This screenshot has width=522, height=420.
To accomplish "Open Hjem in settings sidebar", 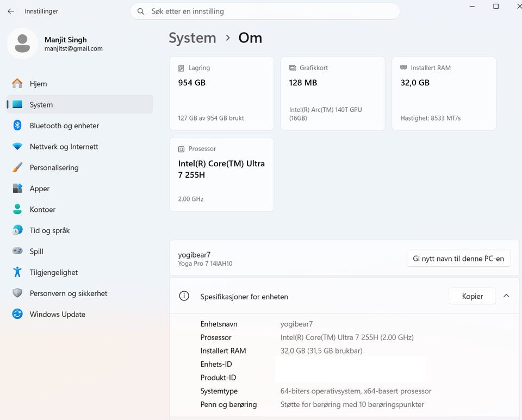I will [x=80, y=84].
